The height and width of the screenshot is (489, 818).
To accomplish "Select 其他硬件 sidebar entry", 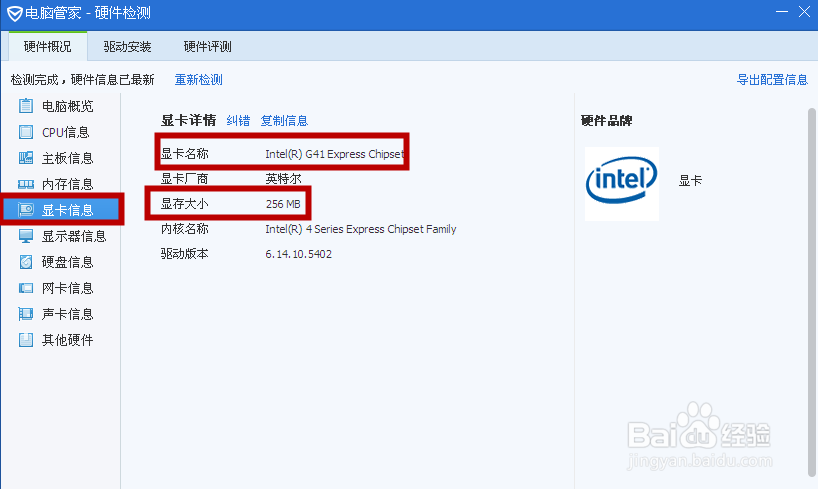I will click(x=62, y=340).
